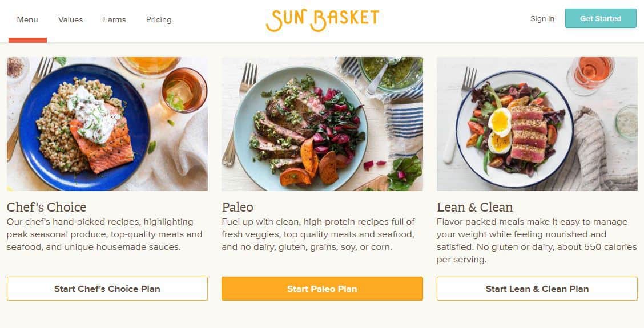Select Pricing in the top navigation
Viewport: 644px width, 328px height.
point(159,19)
